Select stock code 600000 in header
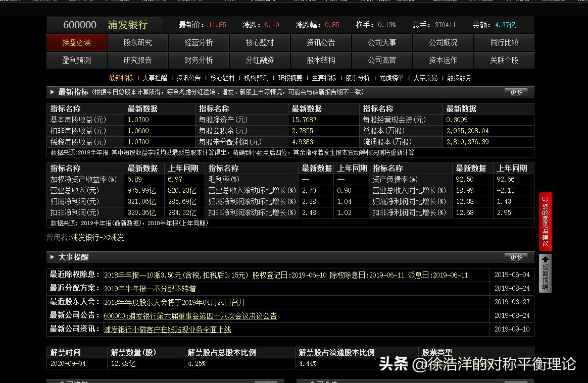588x383 pixels. click(x=79, y=25)
